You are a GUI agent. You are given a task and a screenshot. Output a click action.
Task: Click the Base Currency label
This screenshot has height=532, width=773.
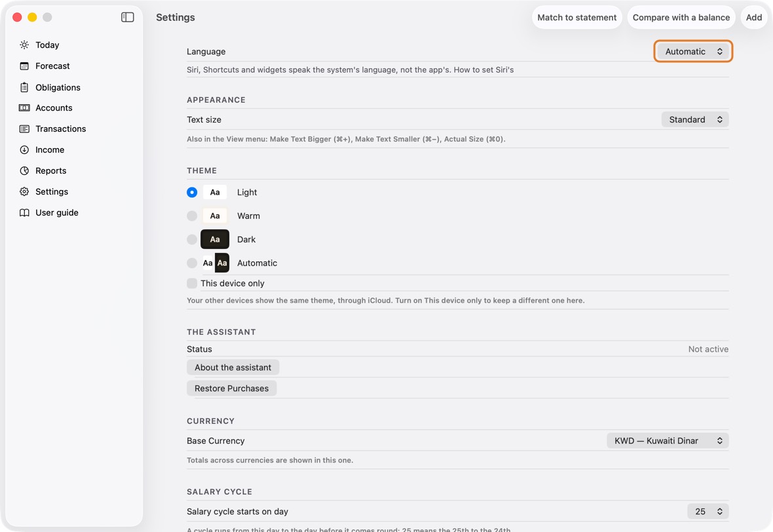(216, 441)
